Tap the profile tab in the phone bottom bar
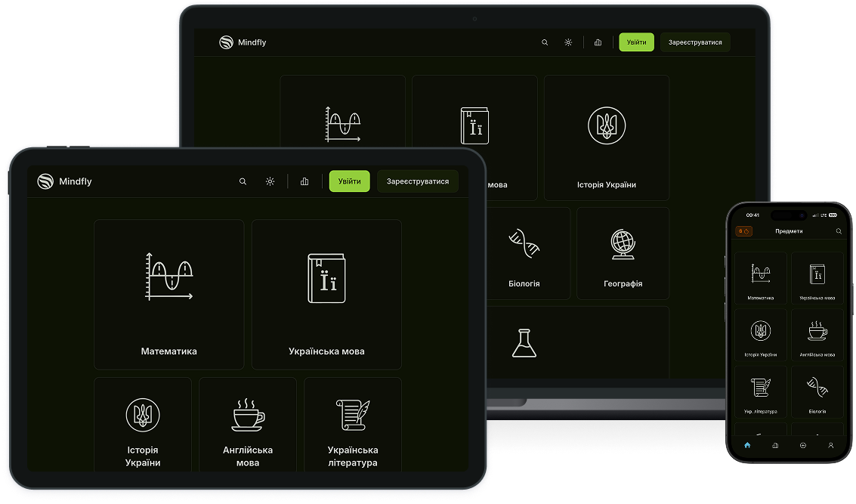This screenshot has width=856, height=504. tap(830, 446)
